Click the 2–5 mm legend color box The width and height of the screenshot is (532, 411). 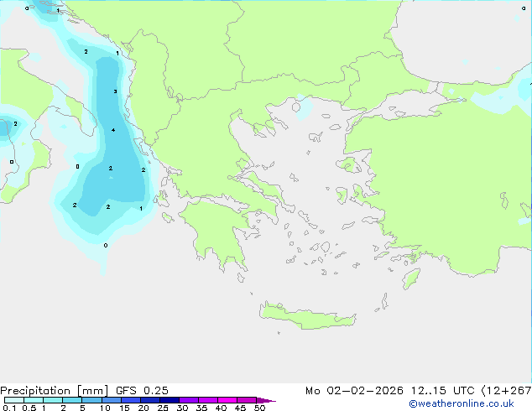[72, 400]
